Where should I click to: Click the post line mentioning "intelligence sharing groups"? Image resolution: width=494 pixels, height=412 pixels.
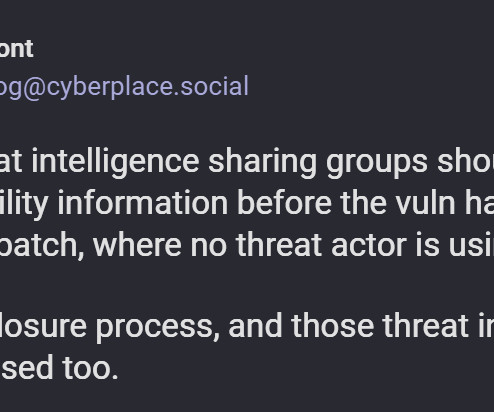tap(247, 162)
